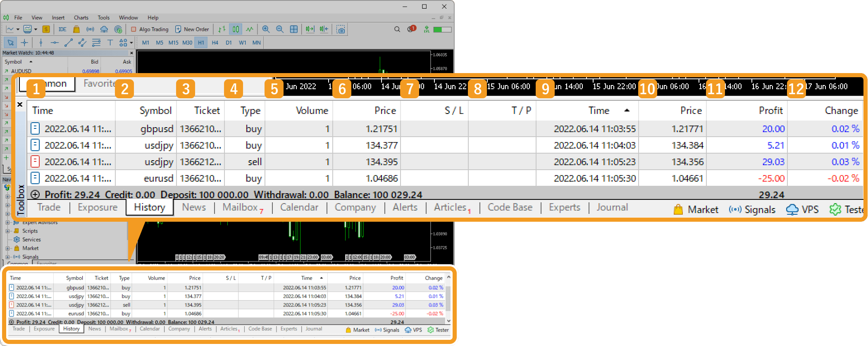Viewport: 868px width, 346px height.
Task: Expand the Signals node in Navigator tree
Action: click(x=7, y=257)
